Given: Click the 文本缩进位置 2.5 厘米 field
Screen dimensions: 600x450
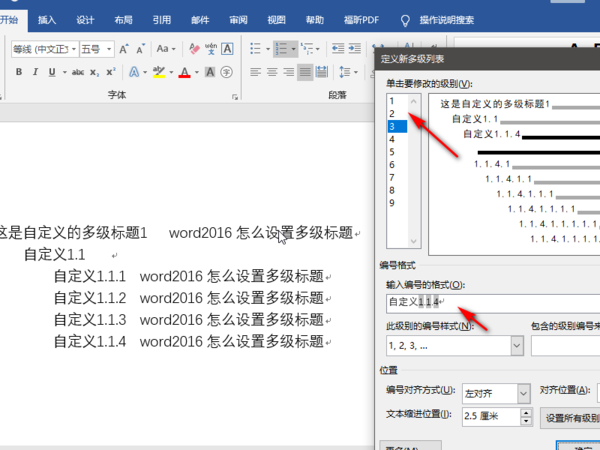Looking at the screenshot, I should pyautogui.click(x=491, y=417).
